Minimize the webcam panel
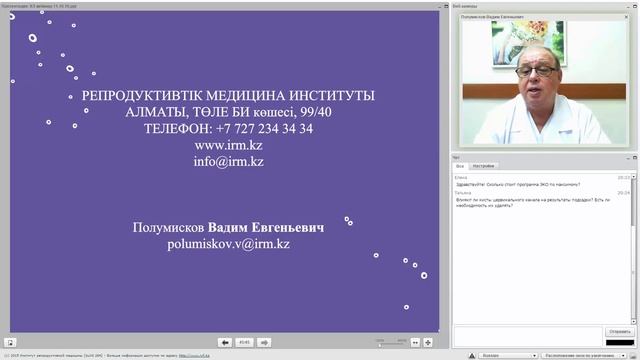The height and width of the screenshot is (360, 640). point(628,6)
